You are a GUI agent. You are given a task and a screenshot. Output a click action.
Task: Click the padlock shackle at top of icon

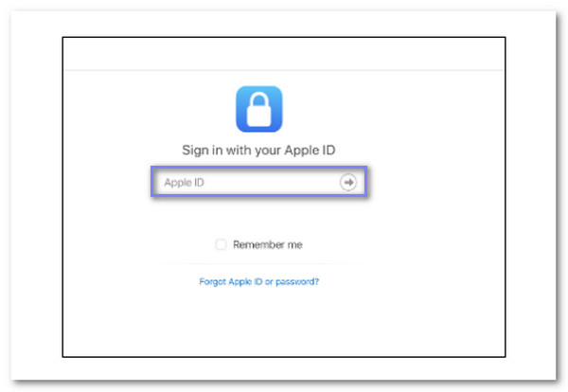259,99
